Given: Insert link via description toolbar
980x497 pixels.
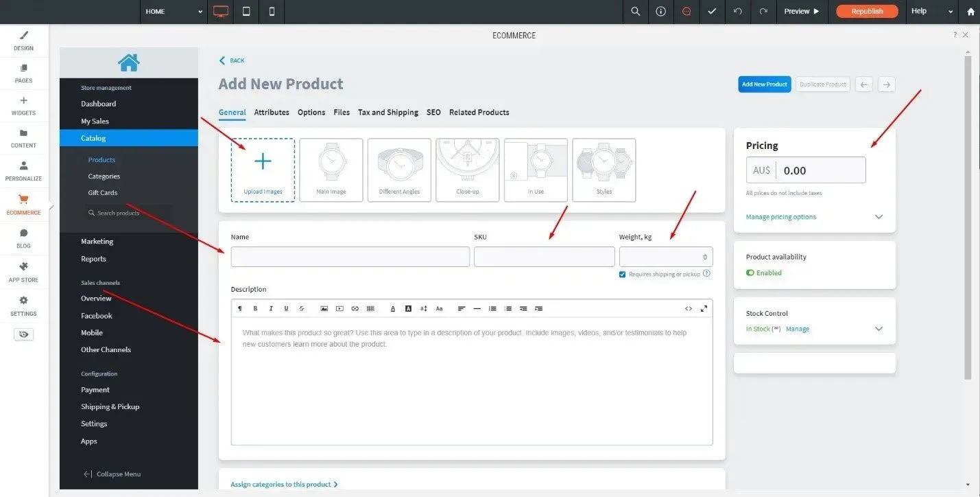Looking at the screenshot, I should pos(355,309).
